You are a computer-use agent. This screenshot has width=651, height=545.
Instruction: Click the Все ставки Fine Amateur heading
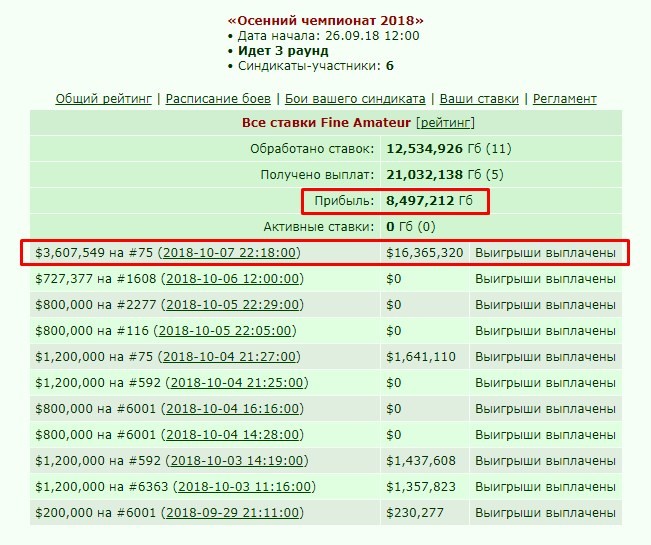pyautogui.click(x=326, y=123)
